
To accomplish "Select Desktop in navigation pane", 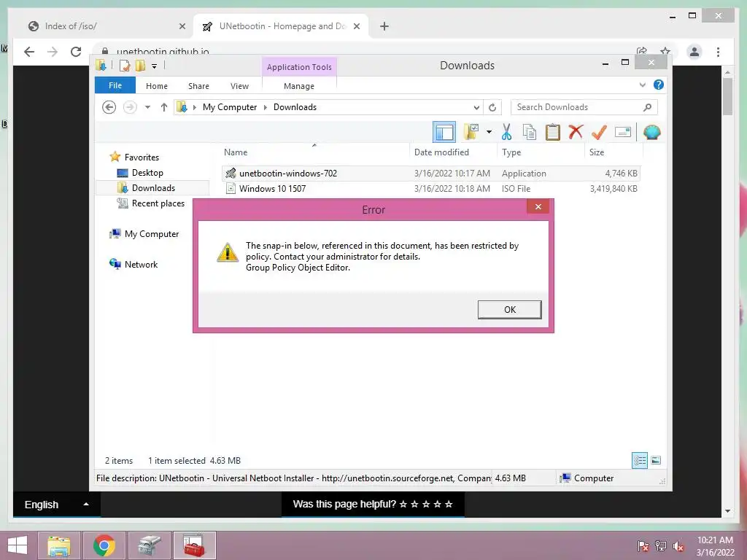I will coord(147,173).
